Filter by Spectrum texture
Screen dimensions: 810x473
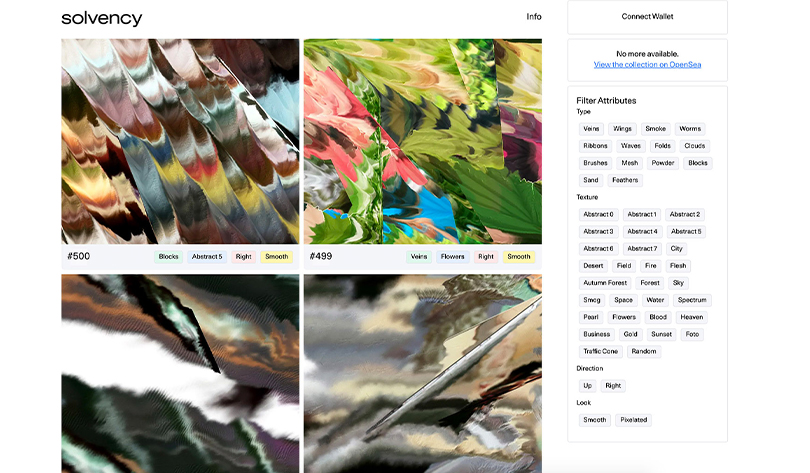(x=691, y=300)
